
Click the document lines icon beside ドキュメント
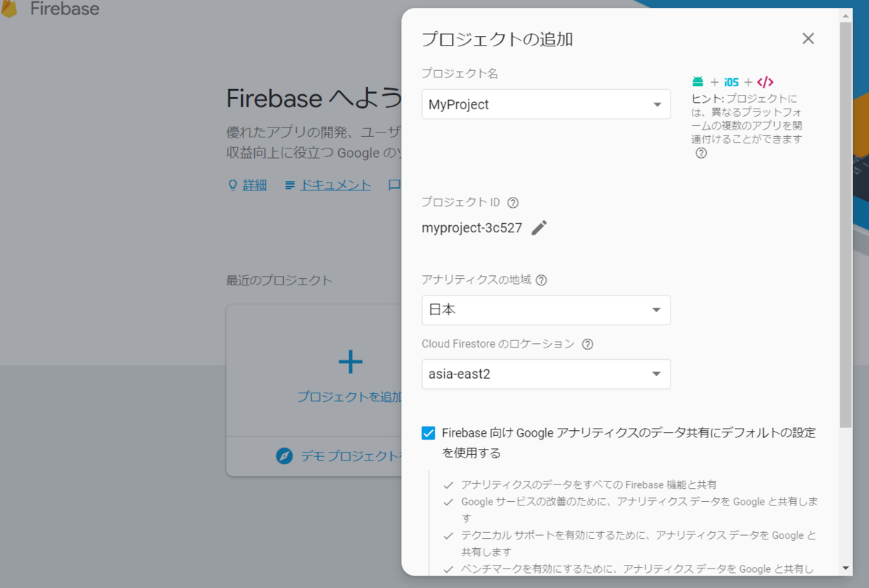click(290, 185)
